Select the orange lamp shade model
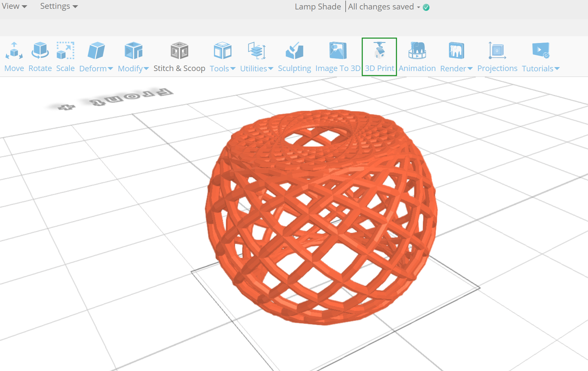Viewport: 588px width, 371px height. pos(321,217)
